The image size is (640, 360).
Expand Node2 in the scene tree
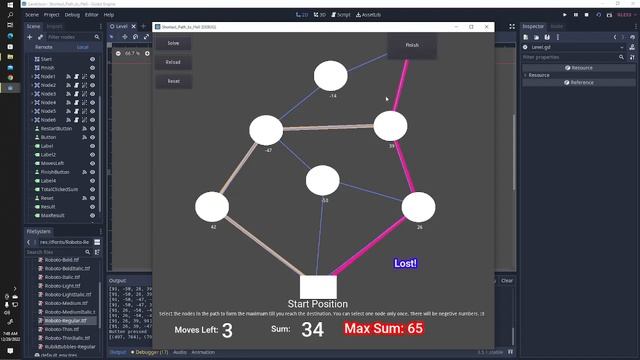tap(32, 85)
